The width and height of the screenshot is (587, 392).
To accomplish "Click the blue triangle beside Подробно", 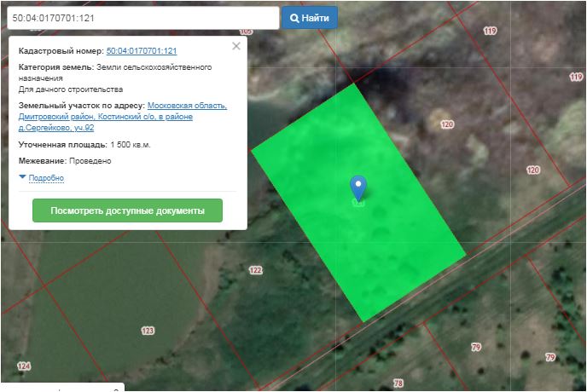I will click(x=22, y=177).
